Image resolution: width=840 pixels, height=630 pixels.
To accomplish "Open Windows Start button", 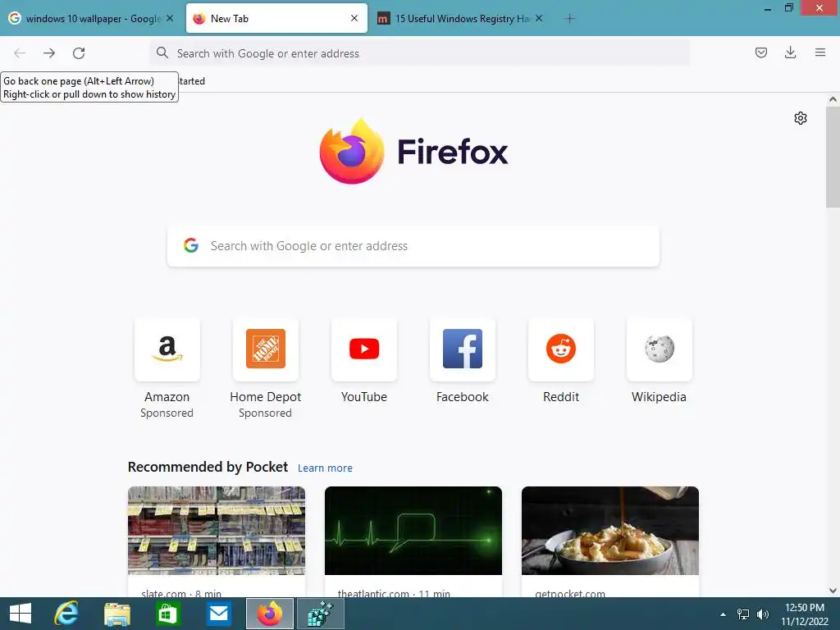I will 21,614.
